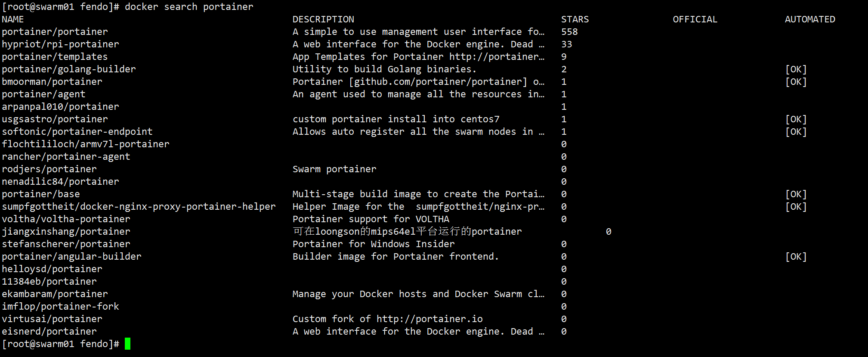The image size is (868, 357).
Task: Select the softonic/portainer-endpoint name
Action: pos(77,132)
